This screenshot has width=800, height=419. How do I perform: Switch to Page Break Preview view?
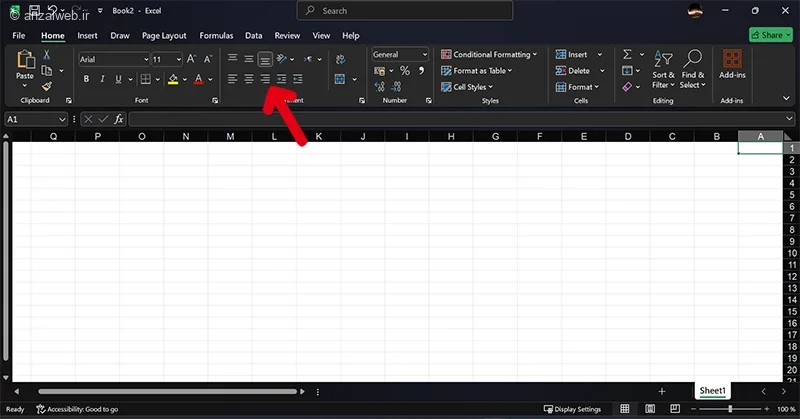[x=674, y=409]
